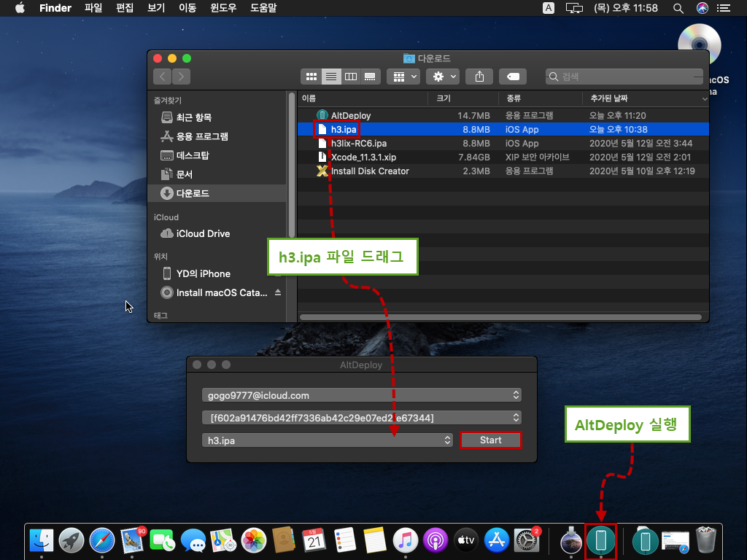Open Calendar from the Dock
The height and width of the screenshot is (560, 747).
pos(314,540)
